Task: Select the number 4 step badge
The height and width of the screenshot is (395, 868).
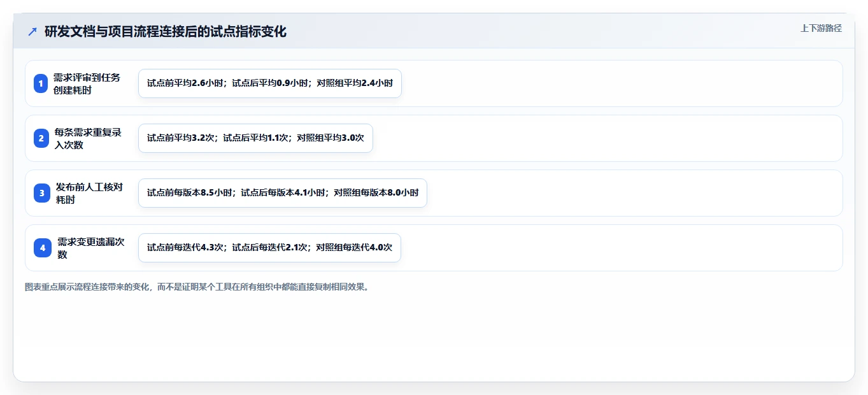Action: [x=41, y=248]
